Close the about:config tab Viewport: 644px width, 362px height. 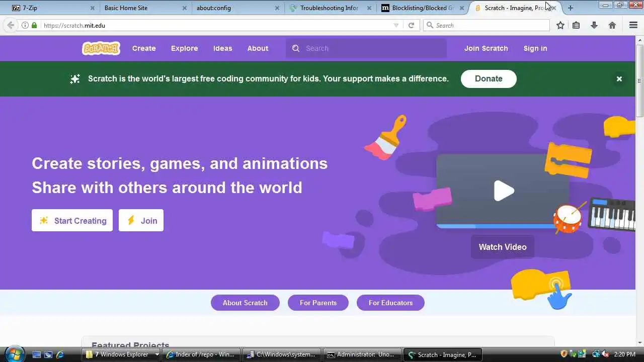(x=277, y=8)
